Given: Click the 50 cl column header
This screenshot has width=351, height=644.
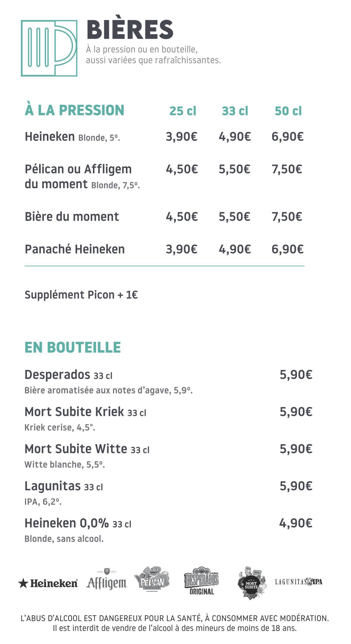Looking at the screenshot, I should point(288,111).
